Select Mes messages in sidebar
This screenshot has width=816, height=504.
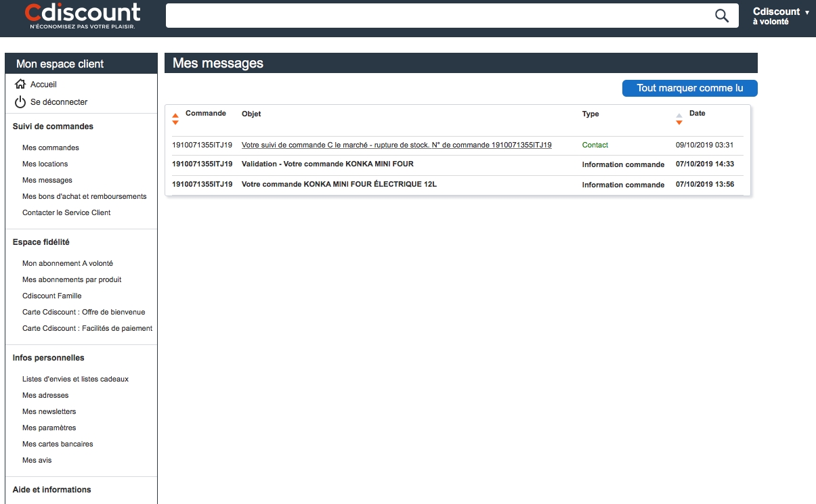(47, 180)
